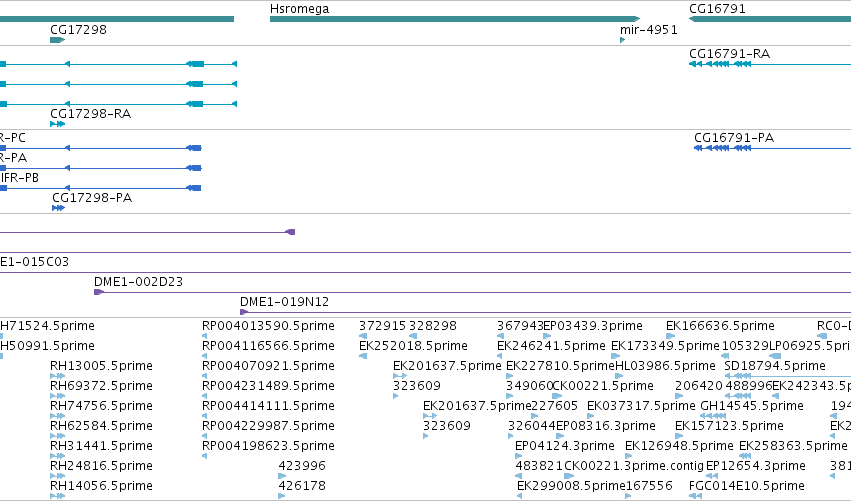
Task: Select the RP004013590.5prime feature label
Action: click(x=268, y=326)
